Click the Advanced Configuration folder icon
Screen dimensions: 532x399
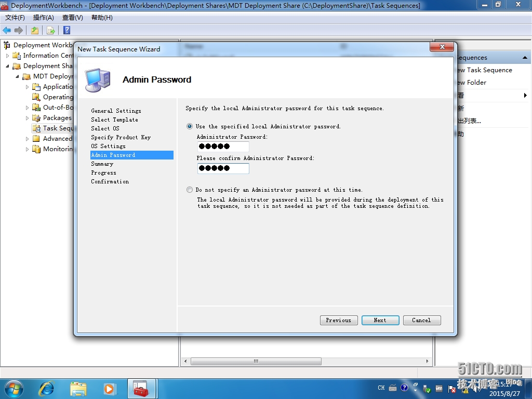(x=36, y=138)
